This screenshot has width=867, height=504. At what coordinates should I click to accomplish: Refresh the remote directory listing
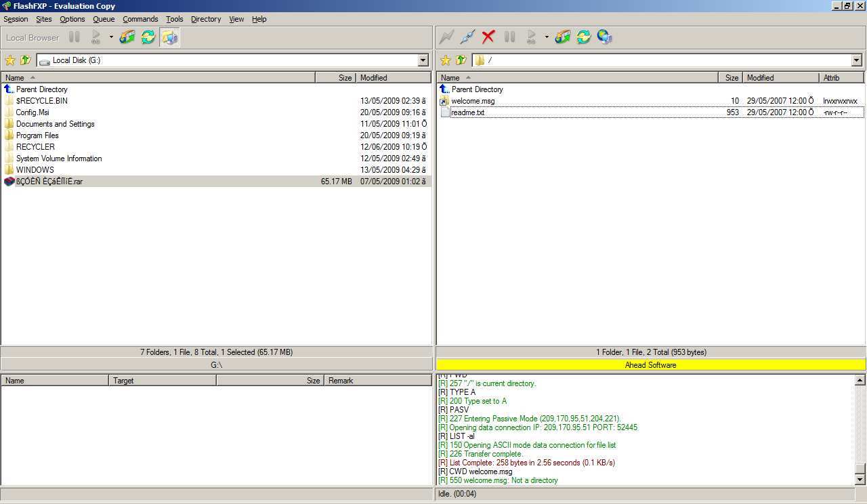tap(583, 37)
